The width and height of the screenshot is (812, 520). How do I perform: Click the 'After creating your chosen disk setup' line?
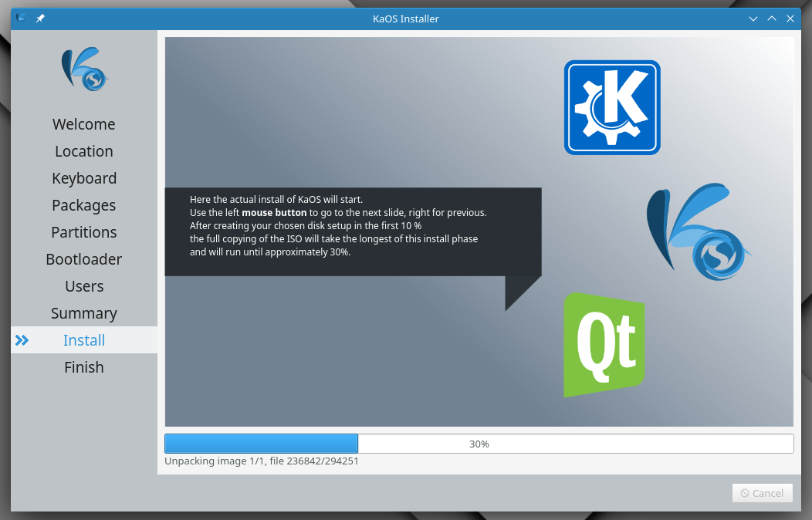pyautogui.click(x=306, y=225)
